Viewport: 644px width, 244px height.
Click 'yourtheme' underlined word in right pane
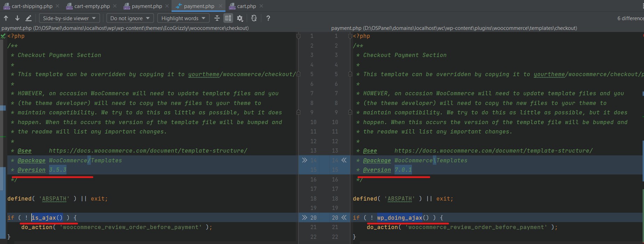(x=549, y=74)
